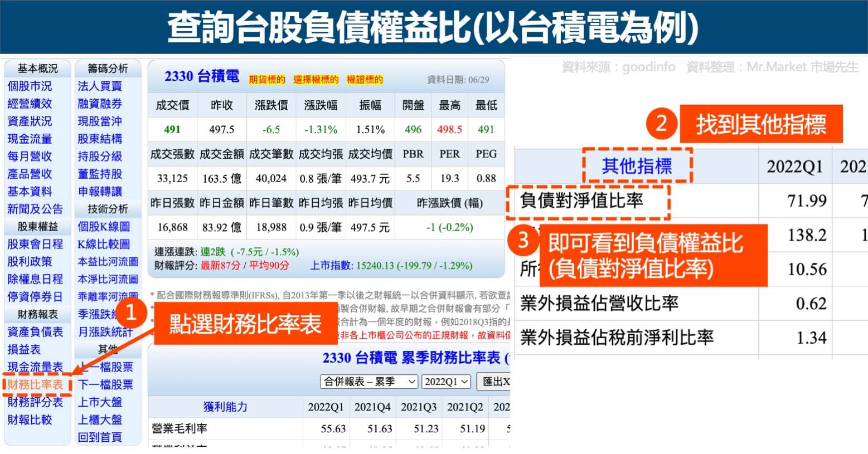868x454 pixels.
Task: Click value 138.2 in 其他指標 table
Action: click(807, 235)
